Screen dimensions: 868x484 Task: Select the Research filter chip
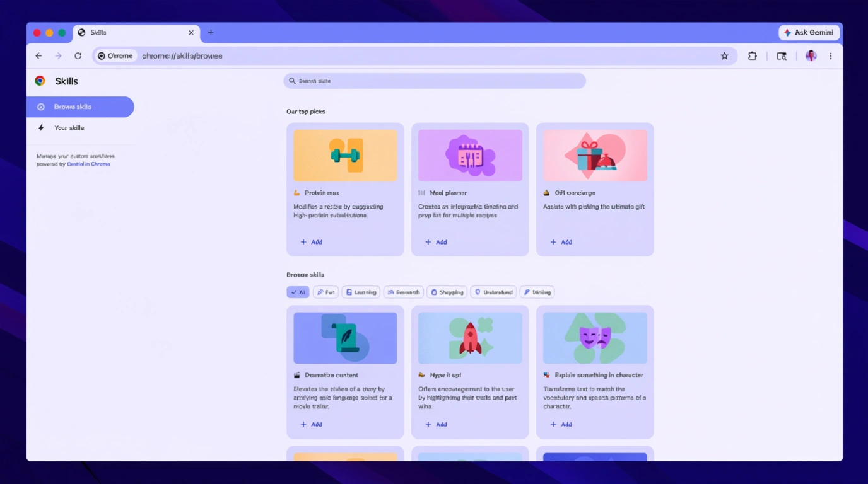click(403, 292)
